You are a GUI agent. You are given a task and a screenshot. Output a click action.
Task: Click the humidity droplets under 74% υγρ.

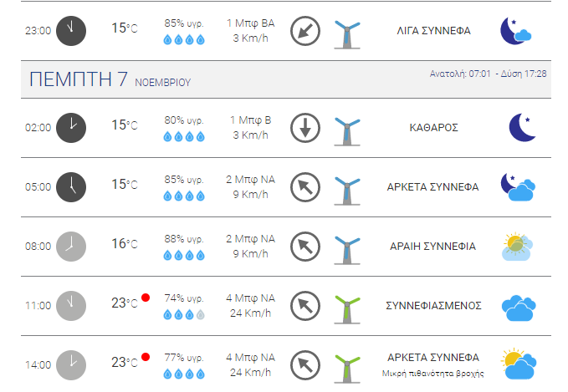[184, 314]
